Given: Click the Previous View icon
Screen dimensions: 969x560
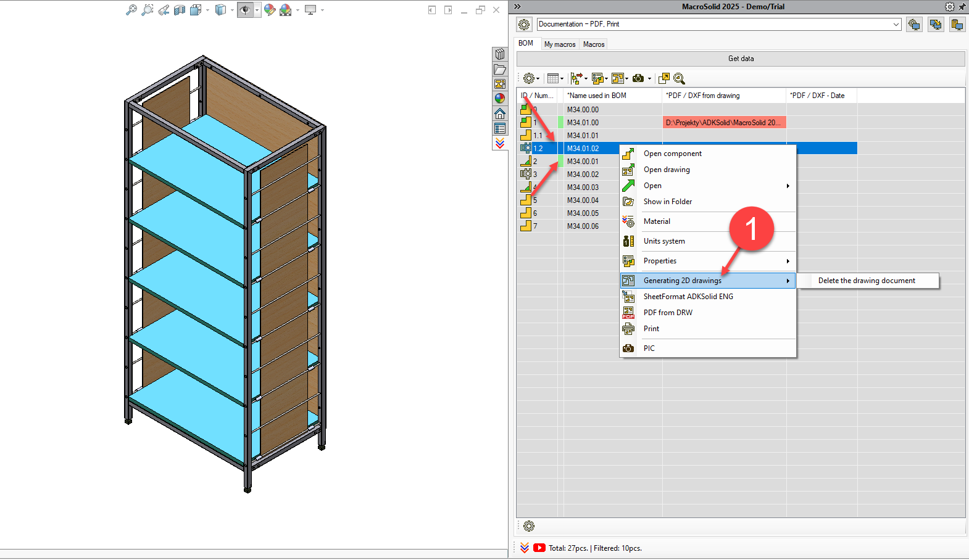Looking at the screenshot, I should [x=164, y=10].
